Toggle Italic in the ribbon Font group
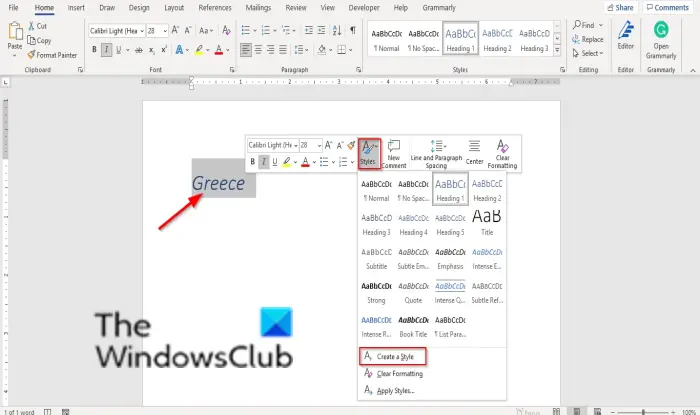This screenshot has height=415, width=700. coord(106,50)
